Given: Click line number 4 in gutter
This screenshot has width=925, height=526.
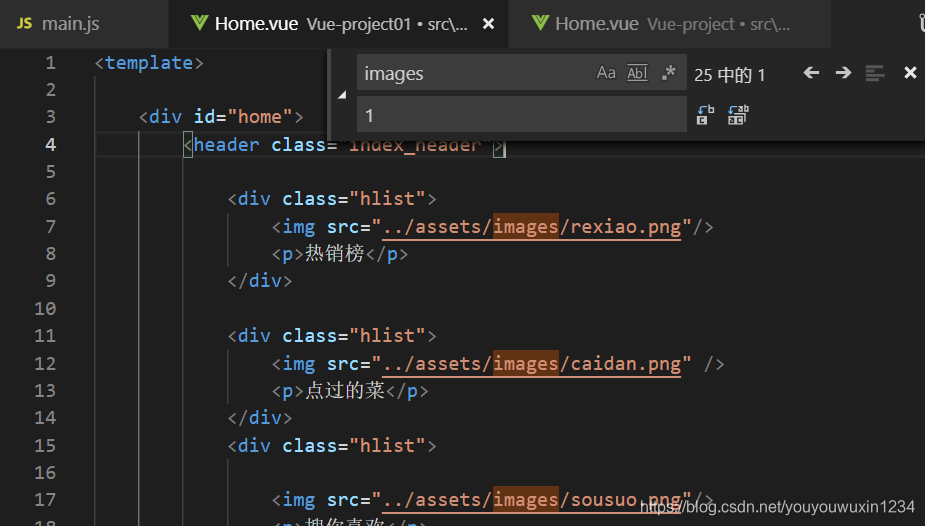Looking at the screenshot, I should click(51, 144).
